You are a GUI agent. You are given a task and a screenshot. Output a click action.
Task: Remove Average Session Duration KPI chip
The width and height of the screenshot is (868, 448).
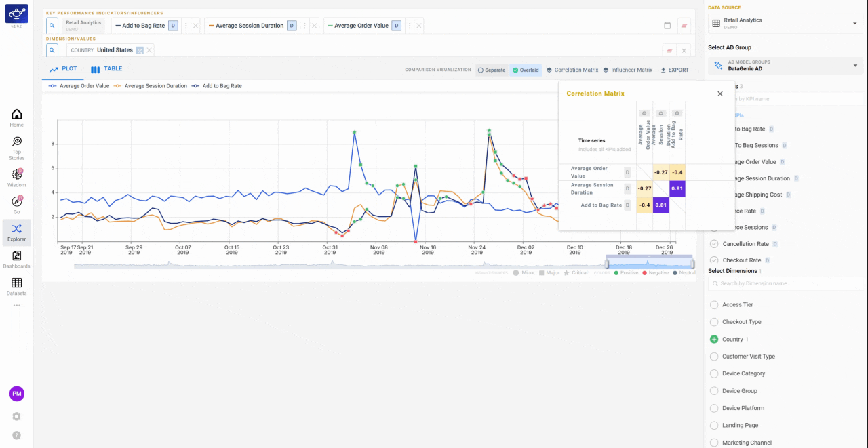point(314,26)
